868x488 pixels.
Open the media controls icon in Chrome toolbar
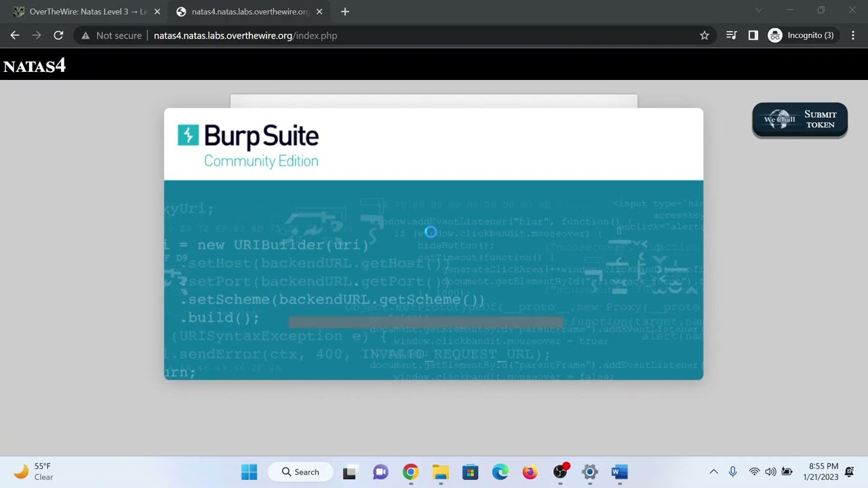(x=731, y=35)
